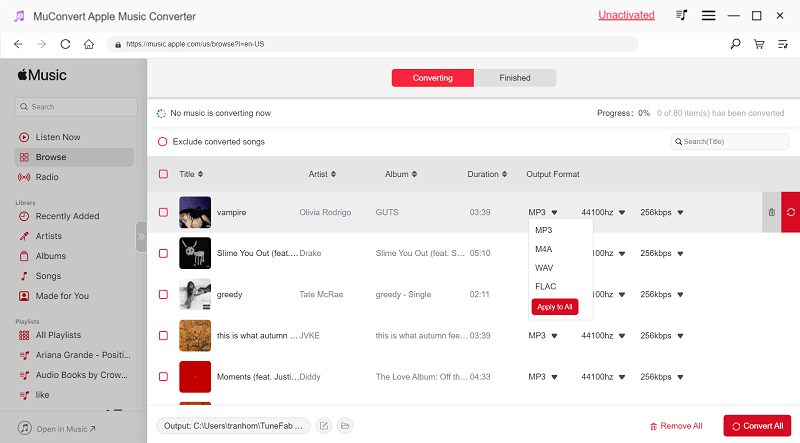Expand the 256kbps bitrate dropdown for greedy
Screen dimensions: 800x443
pyautogui.click(x=662, y=294)
